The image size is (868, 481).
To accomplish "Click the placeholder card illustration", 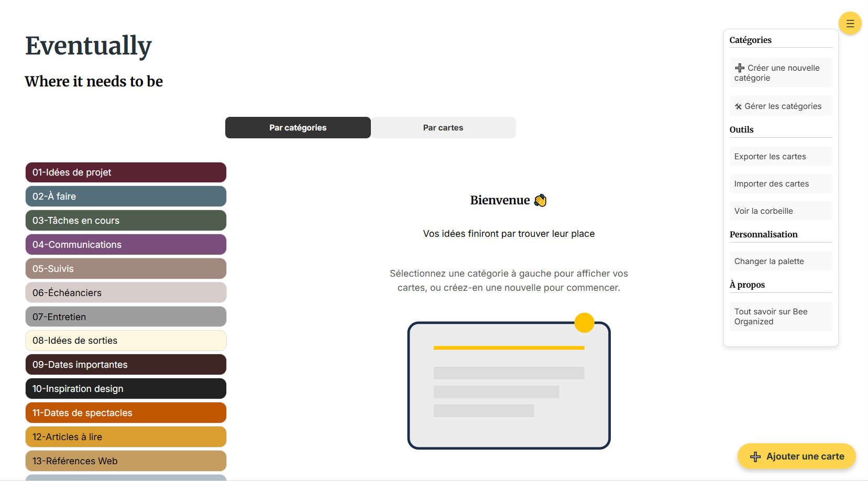I will tap(509, 381).
